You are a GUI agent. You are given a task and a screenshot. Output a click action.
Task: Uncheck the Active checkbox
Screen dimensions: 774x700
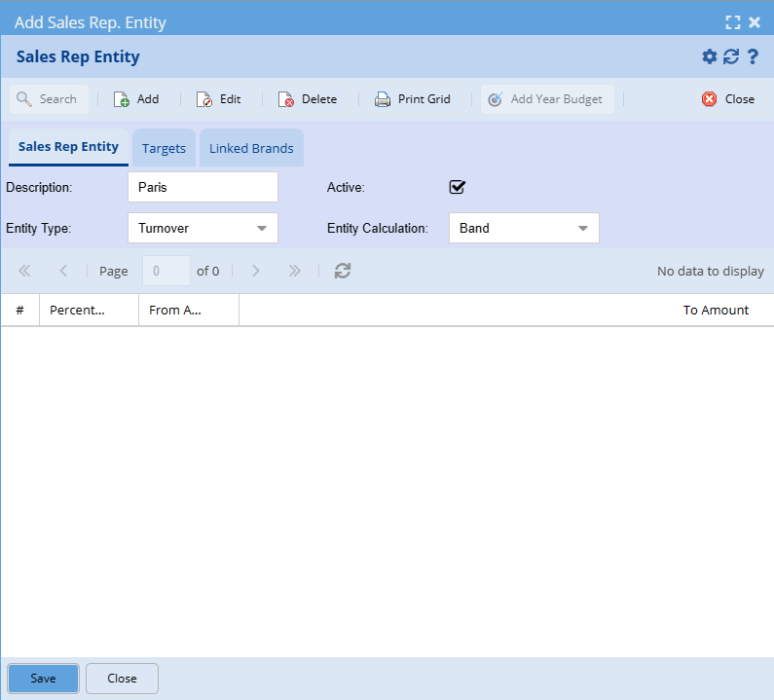click(458, 187)
